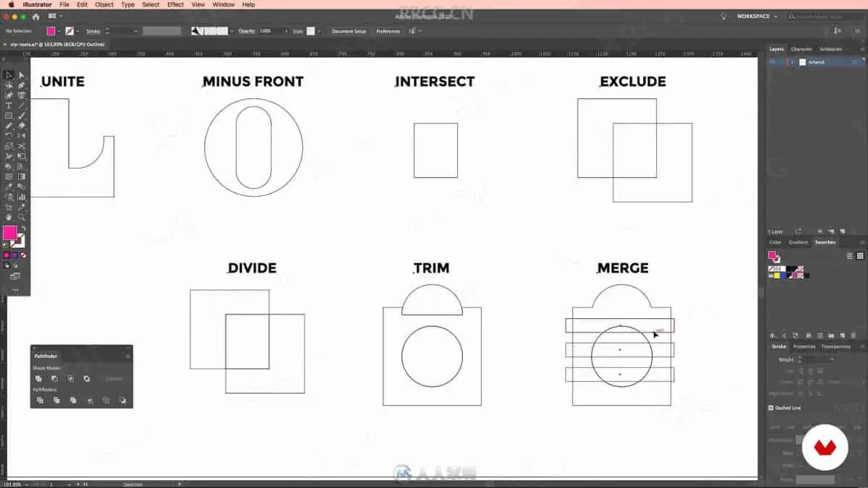
Task: Click the artboard number field in status bar
Action: click(61, 484)
